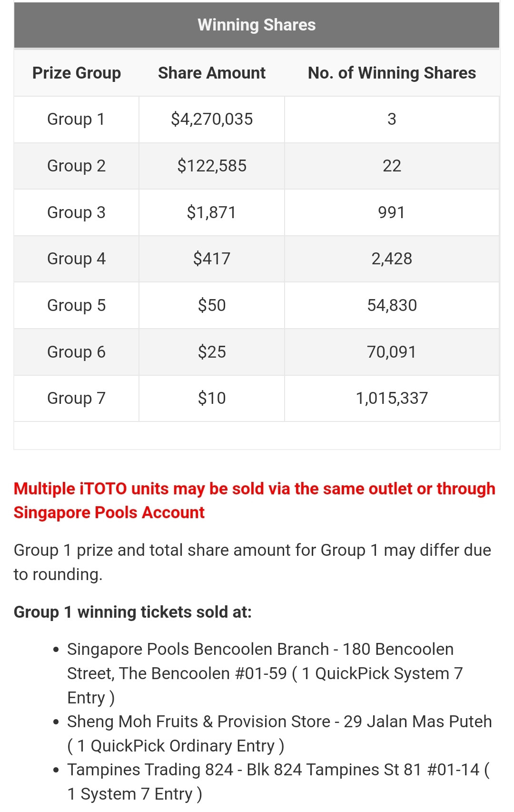Click the No. of Winning Shares heading
The image size is (514, 812).
coord(392,73)
